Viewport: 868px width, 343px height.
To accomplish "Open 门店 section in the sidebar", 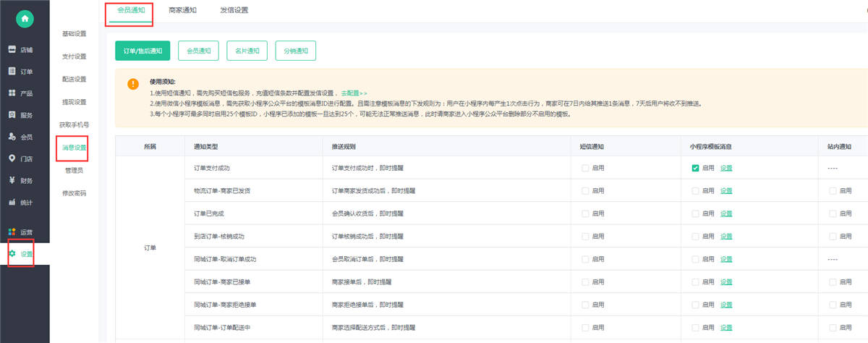I will [x=20, y=158].
